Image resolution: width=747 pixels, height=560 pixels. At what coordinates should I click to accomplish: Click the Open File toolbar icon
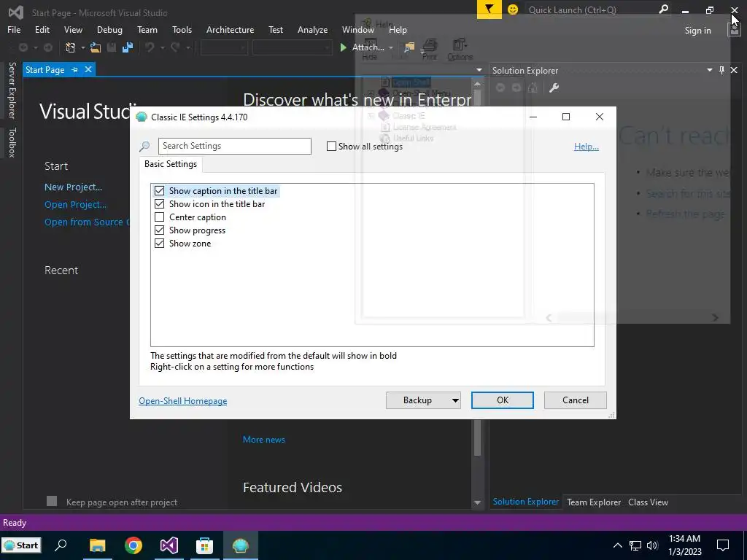(96, 47)
